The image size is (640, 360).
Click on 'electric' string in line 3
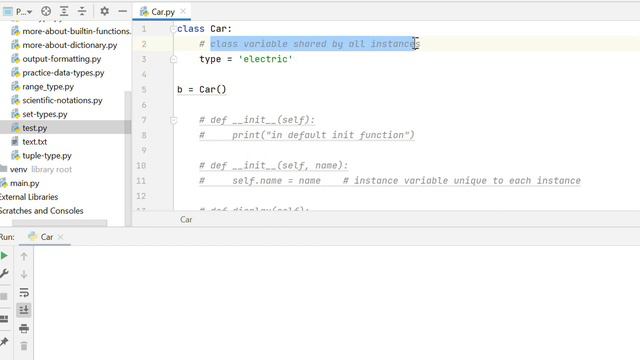265,59
